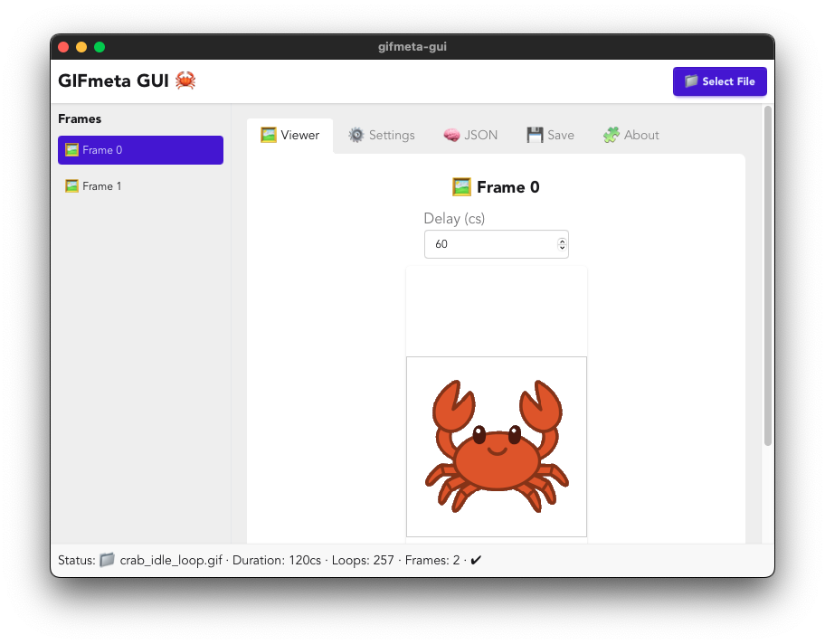Click the thumbnail icon on Frame 1 sidebar entry
The height and width of the screenshot is (644, 825).
point(72,185)
